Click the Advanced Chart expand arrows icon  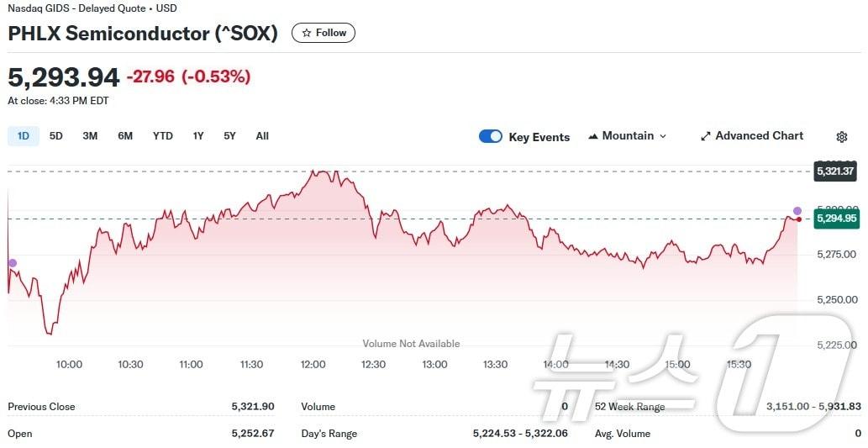706,136
